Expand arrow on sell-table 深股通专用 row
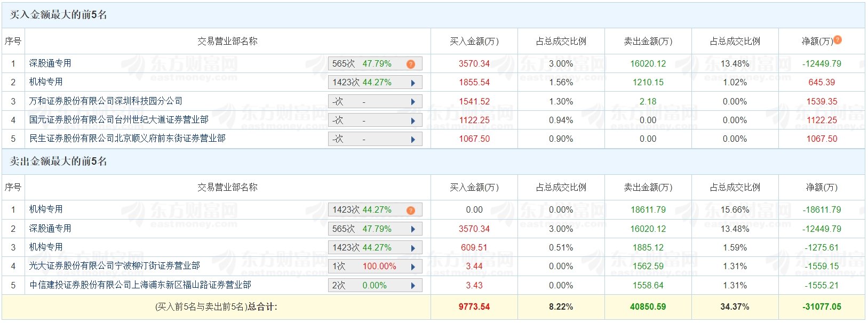The image size is (868, 323). coord(413,229)
